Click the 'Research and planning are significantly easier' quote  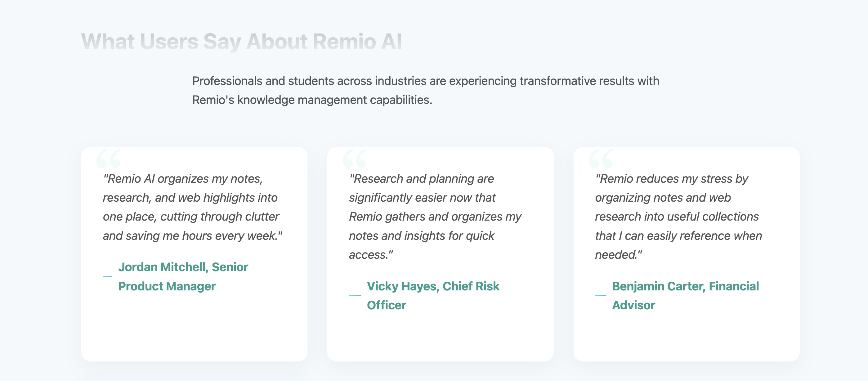click(435, 217)
